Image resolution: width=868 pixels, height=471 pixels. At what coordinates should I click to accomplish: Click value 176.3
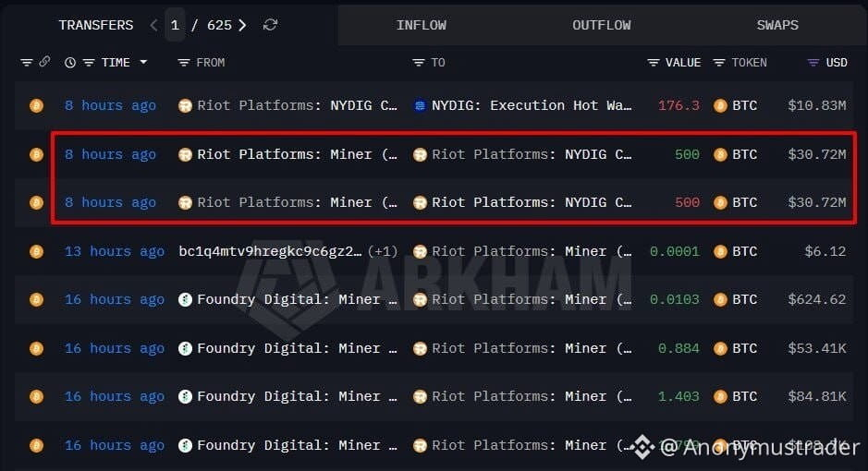679,105
